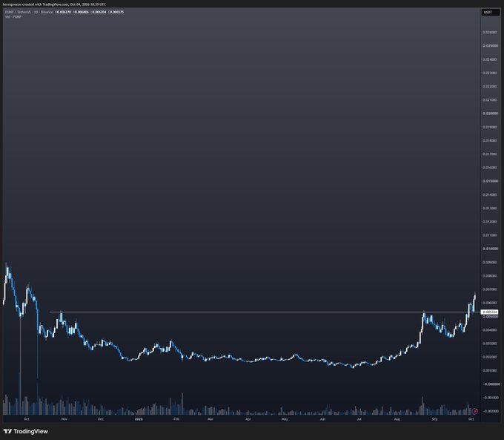This screenshot has height=440, width=504.
Task: Click the 2026 year label on time axis
Action: (x=139, y=419)
